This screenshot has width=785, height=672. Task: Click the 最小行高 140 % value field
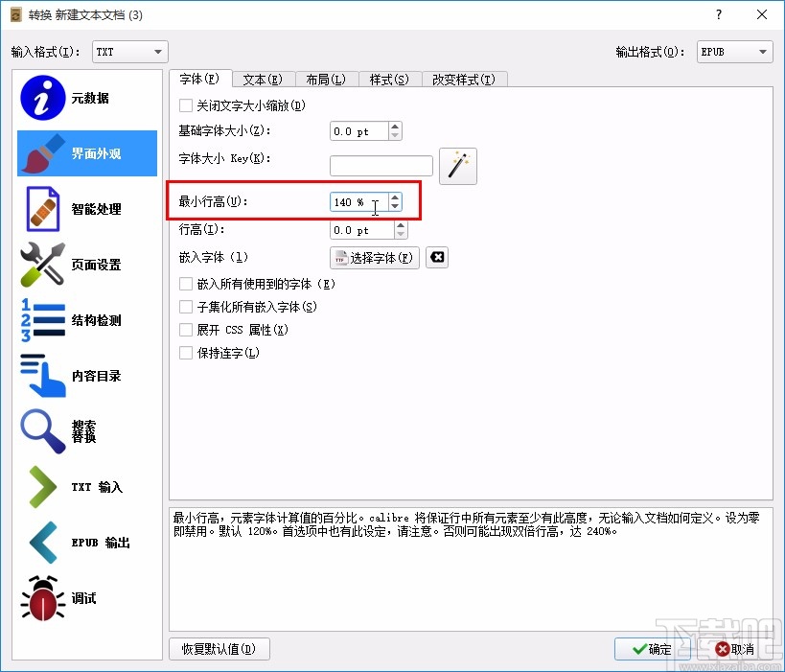pos(359,202)
